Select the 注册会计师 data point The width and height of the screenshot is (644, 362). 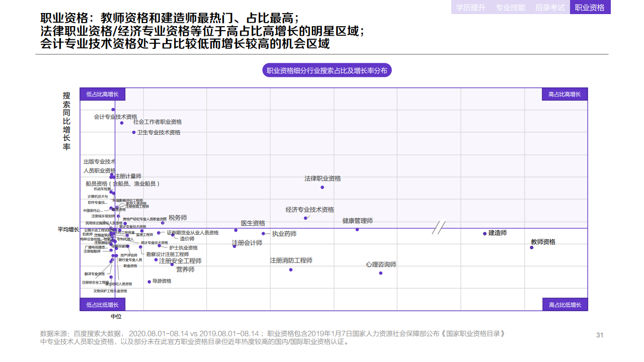click(x=234, y=246)
